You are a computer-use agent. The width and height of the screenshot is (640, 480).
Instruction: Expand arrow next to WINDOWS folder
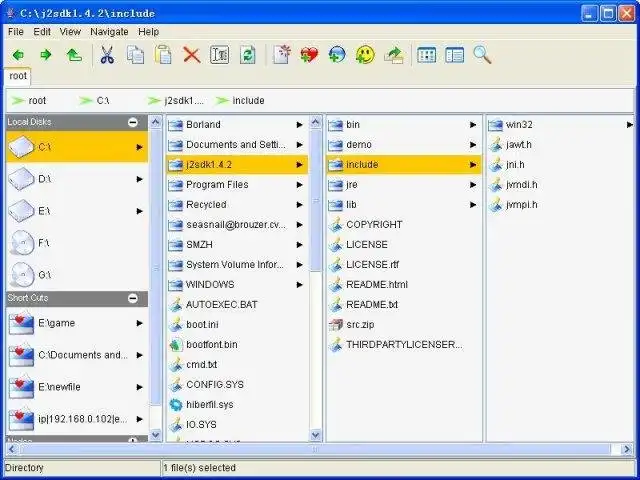[300, 284]
